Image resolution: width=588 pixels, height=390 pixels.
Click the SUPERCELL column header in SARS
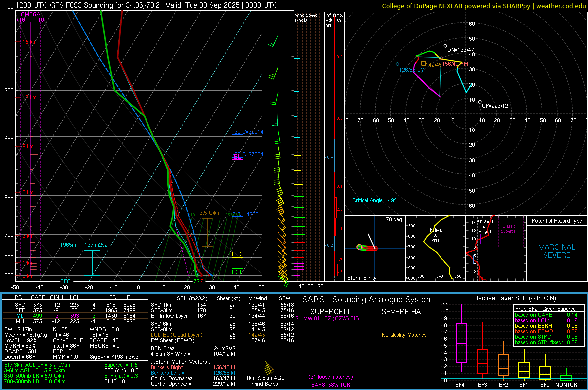click(x=331, y=312)
